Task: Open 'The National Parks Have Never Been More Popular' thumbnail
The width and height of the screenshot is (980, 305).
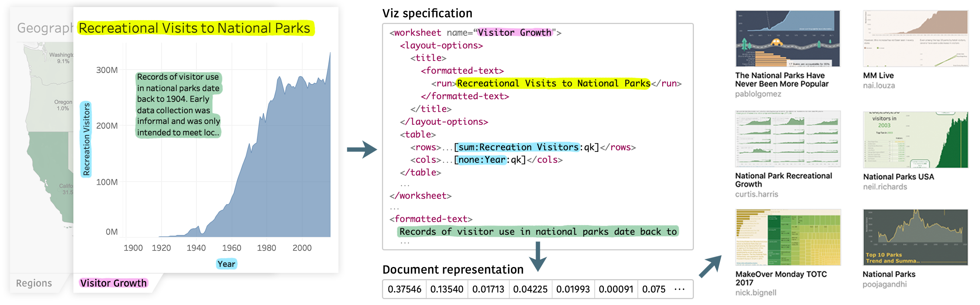Action: [787, 38]
